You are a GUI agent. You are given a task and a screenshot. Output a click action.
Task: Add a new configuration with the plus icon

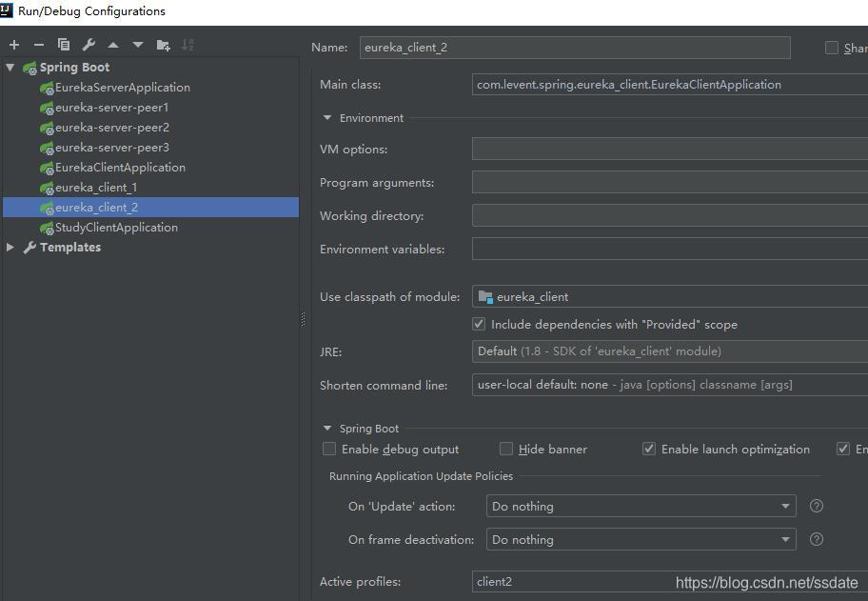[x=14, y=45]
